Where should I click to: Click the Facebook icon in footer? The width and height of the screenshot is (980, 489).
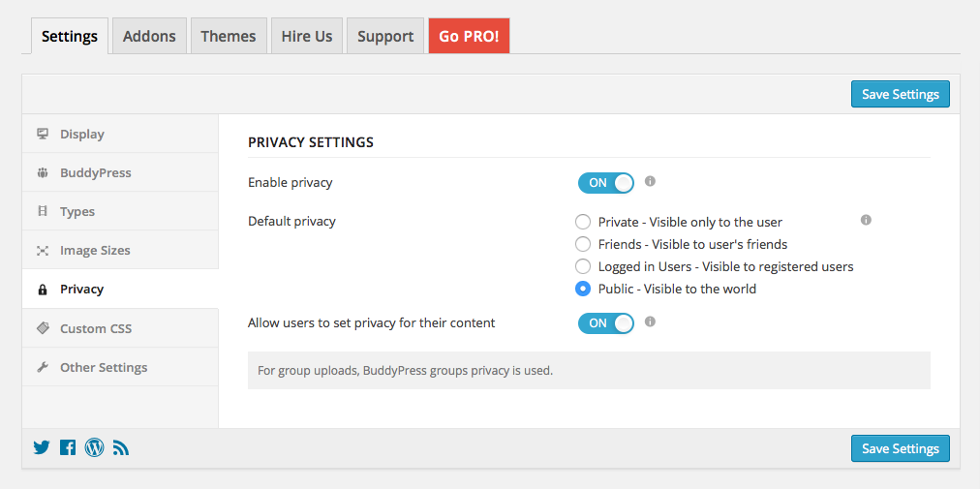[x=68, y=447]
